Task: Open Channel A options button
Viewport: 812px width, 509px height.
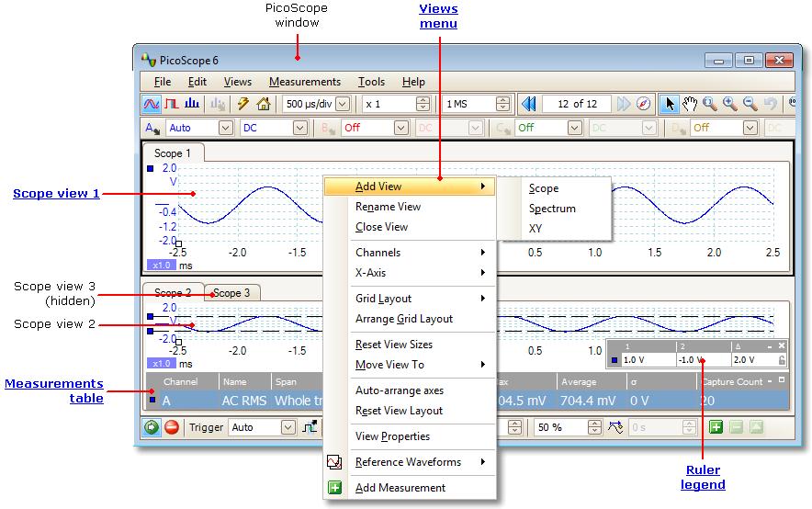Action: pyautogui.click(x=152, y=128)
